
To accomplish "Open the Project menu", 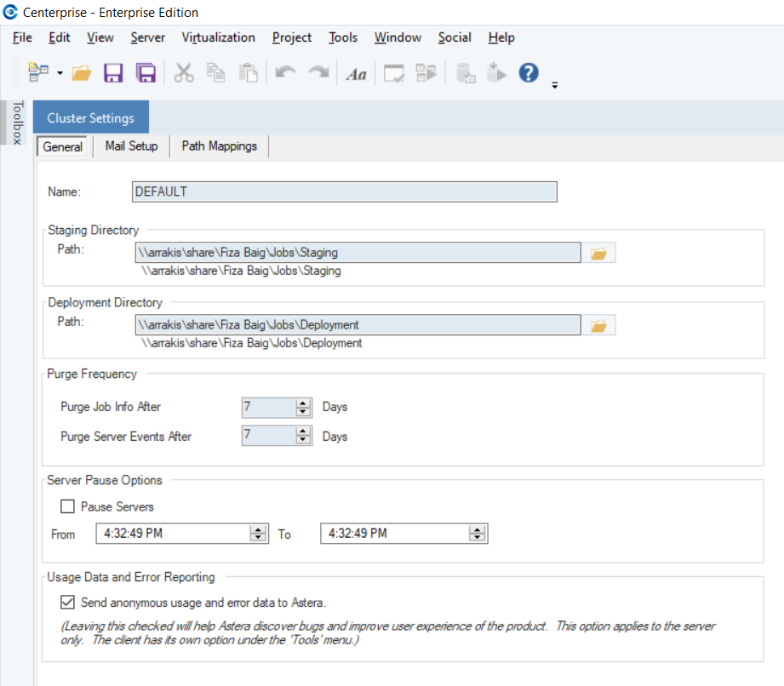I will click(292, 37).
